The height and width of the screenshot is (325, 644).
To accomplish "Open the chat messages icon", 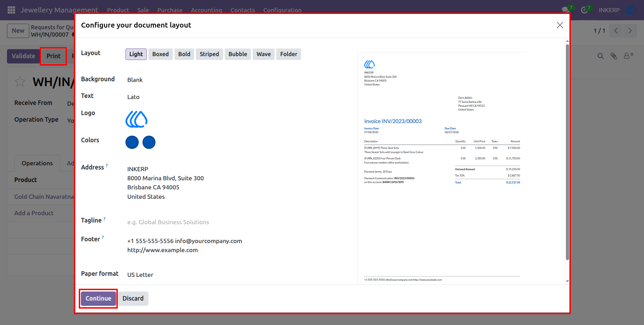I will (x=566, y=10).
